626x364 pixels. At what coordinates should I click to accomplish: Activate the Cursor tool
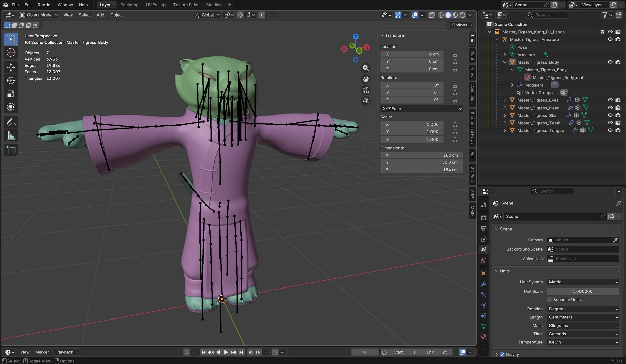pos(11,52)
